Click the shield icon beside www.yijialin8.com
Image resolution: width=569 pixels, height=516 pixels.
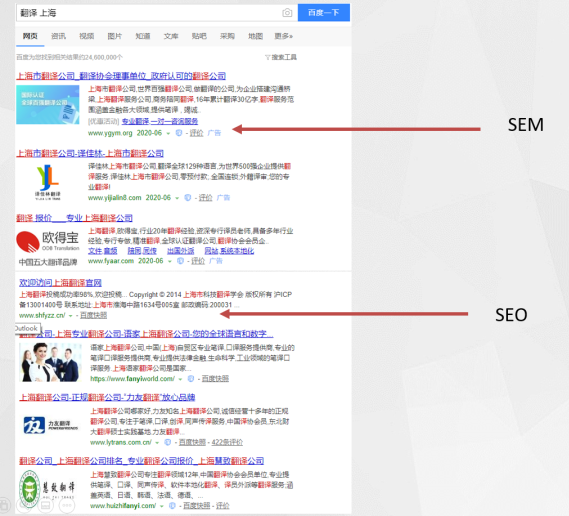coord(188,198)
